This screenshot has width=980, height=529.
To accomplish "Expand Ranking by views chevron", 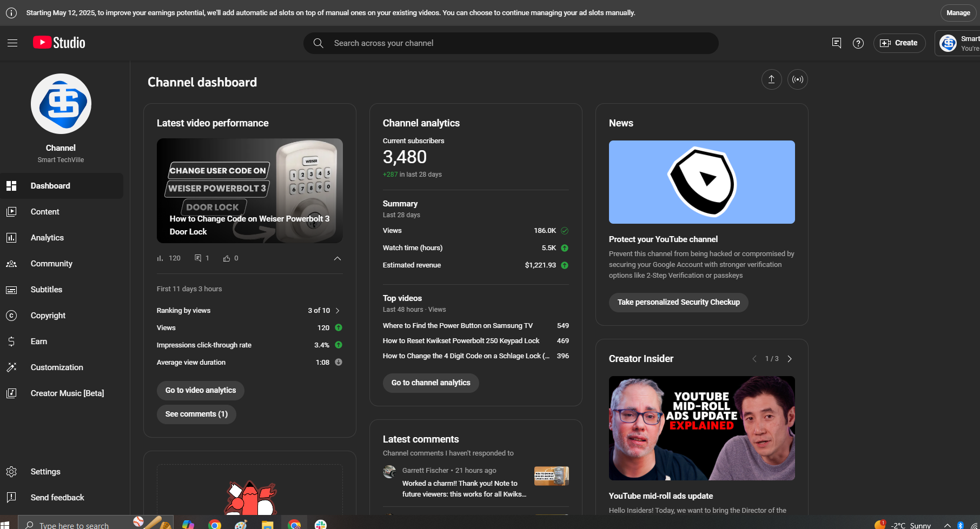I will pyautogui.click(x=337, y=311).
